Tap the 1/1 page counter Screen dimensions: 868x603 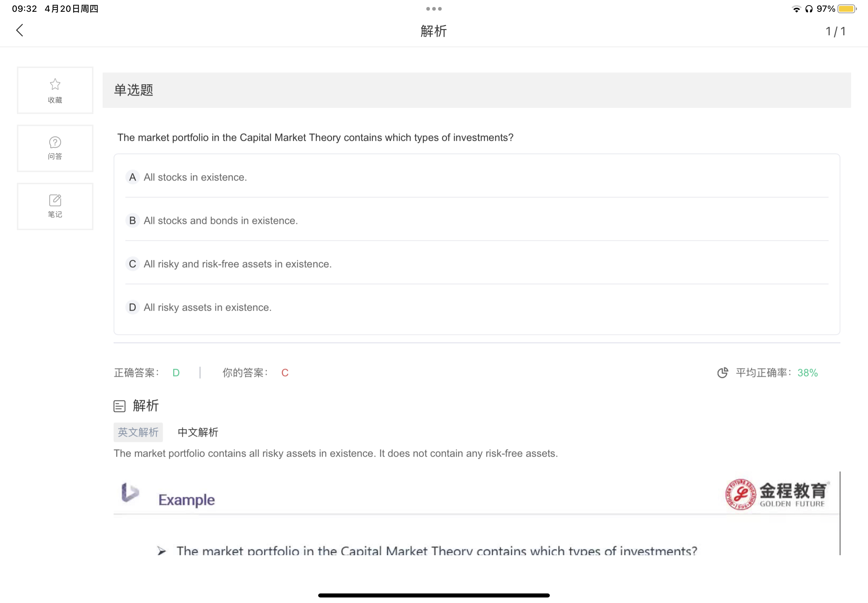click(836, 31)
